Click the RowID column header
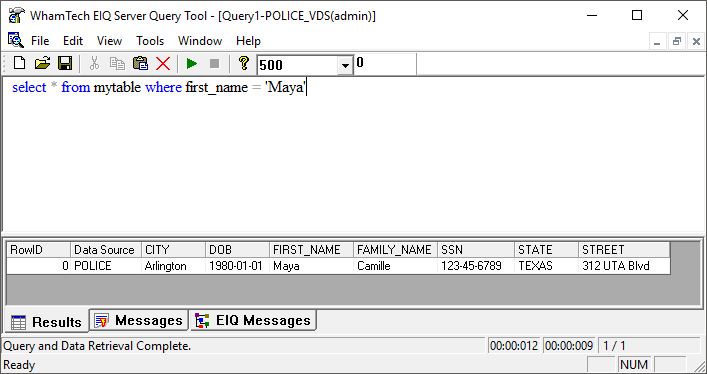707x374 pixels. (38, 250)
